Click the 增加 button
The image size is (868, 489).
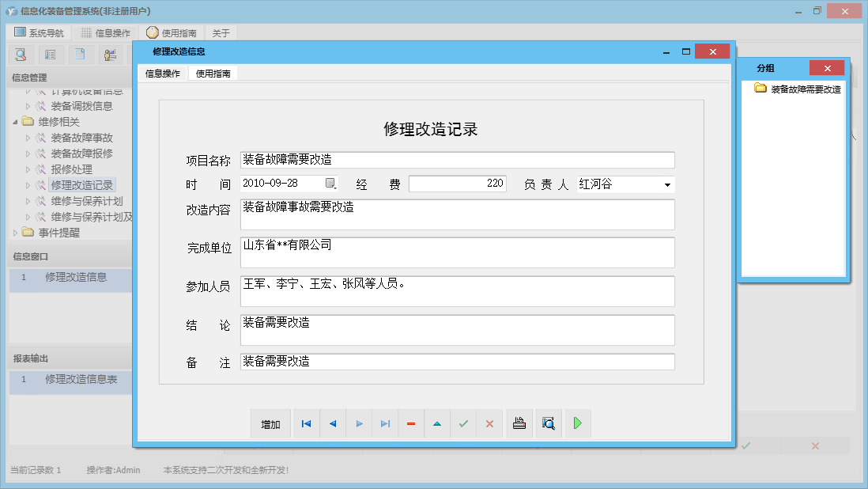click(270, 425)
